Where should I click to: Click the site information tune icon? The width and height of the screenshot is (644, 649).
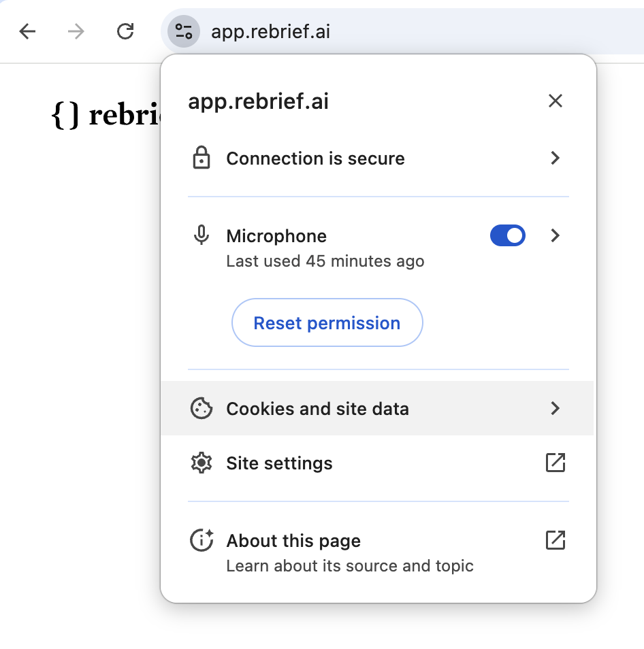184,31
